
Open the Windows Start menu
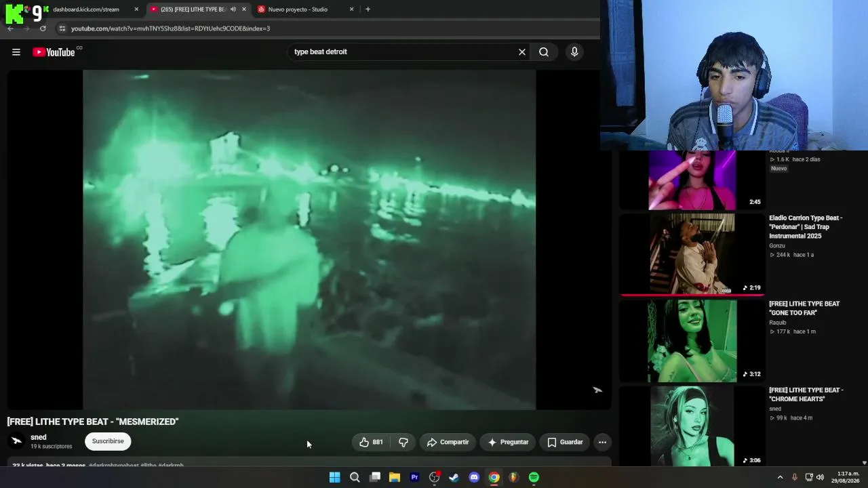click(x=334, y=477)
